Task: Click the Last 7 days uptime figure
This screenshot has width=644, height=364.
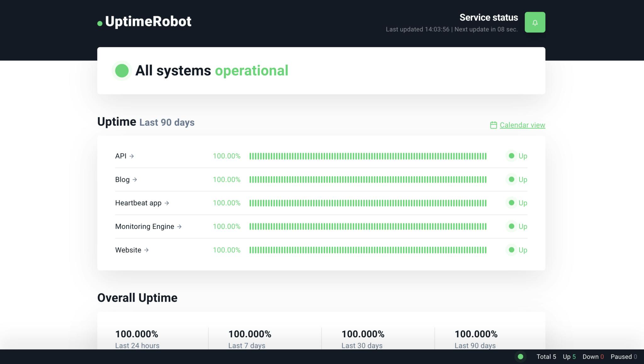Action: (250, 334)
